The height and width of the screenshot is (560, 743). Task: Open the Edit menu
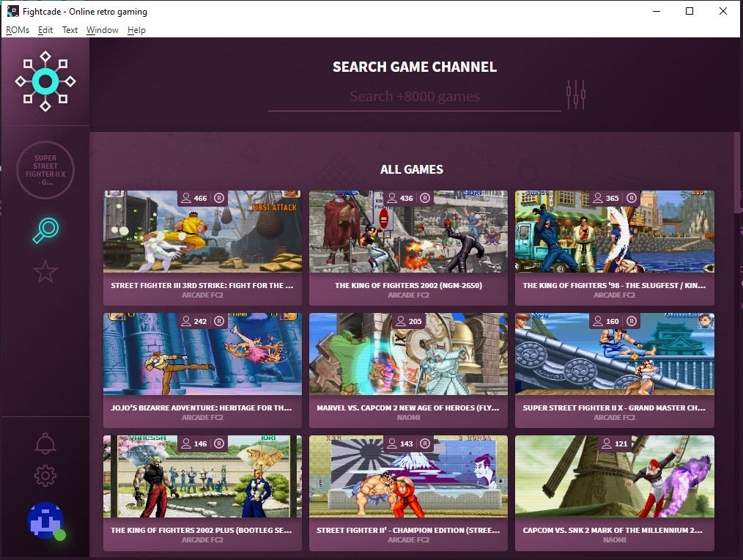45,30
